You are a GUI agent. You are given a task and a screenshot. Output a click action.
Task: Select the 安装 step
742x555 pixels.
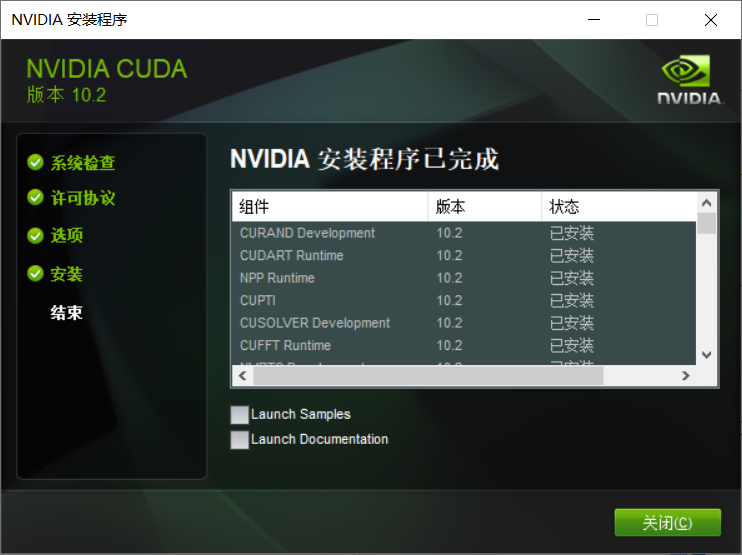click(x=67, y=274)
